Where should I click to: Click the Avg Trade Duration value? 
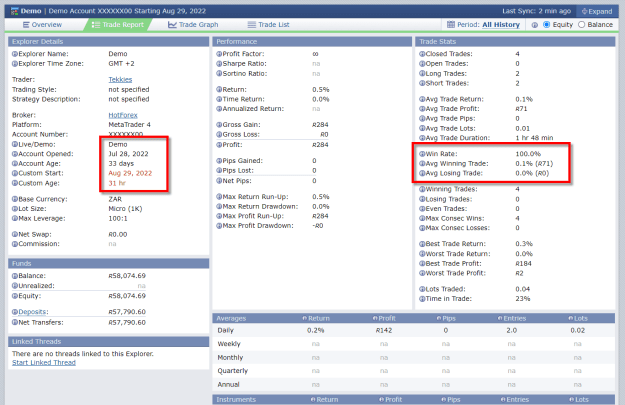tap(534, 138)
